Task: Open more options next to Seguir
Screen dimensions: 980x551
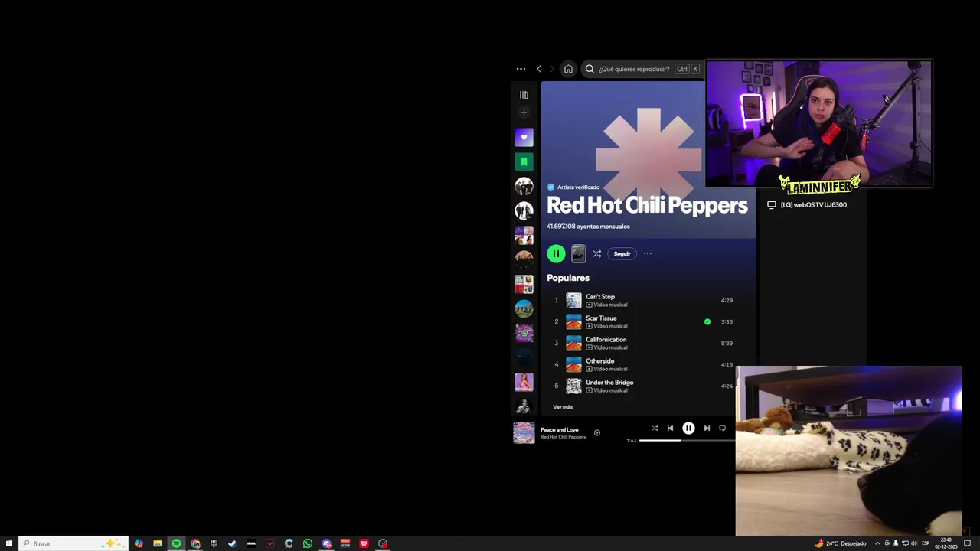Action: (x=648, y=253)
